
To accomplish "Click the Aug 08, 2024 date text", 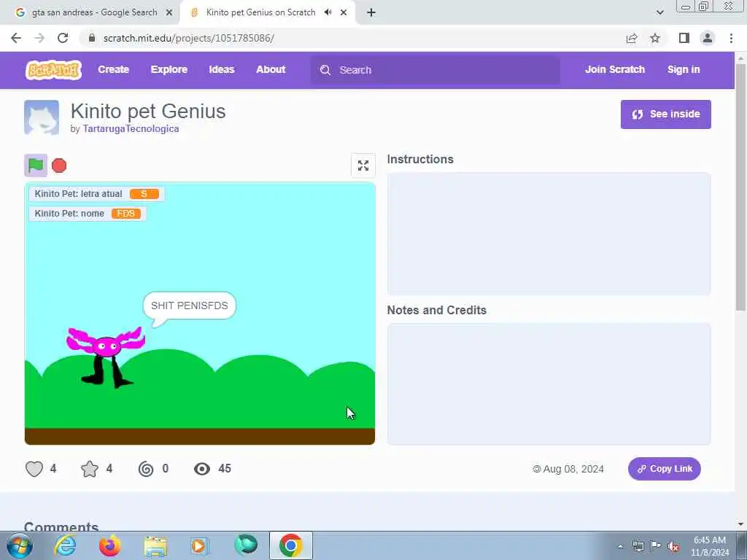I will [x=573, y=469].
